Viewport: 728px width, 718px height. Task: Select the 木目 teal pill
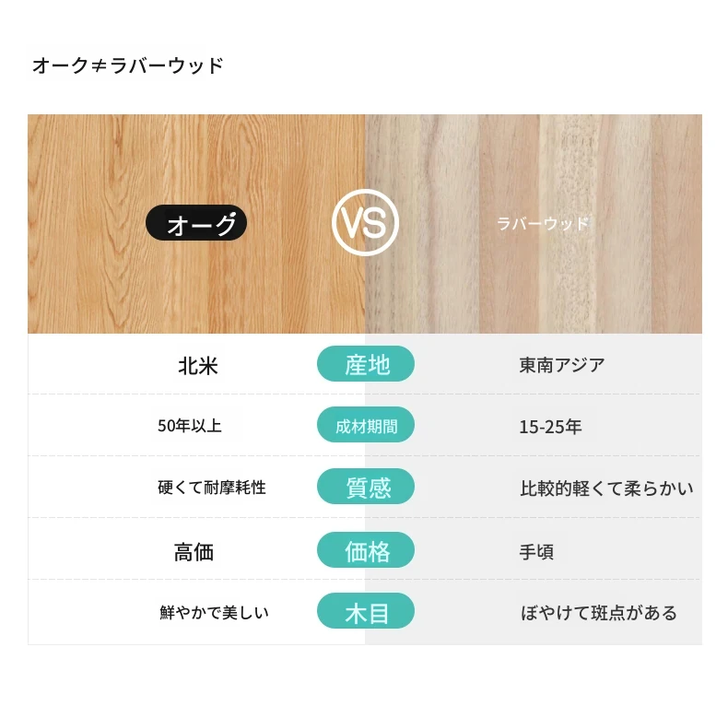pos(366,611)
